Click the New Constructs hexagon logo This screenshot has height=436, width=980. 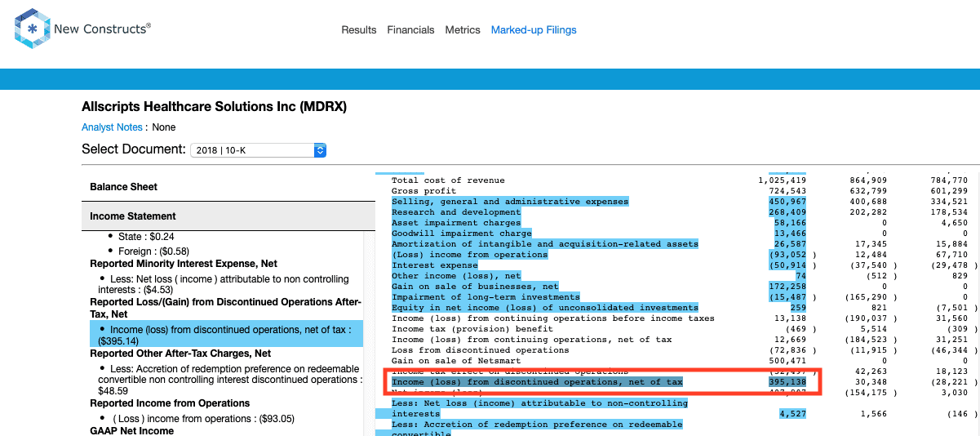(33, 29)
